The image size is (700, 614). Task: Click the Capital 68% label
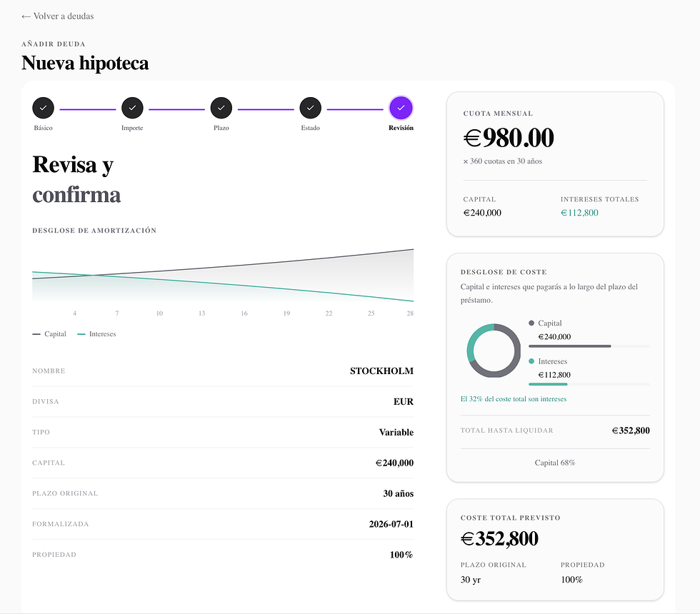[555, 463]
